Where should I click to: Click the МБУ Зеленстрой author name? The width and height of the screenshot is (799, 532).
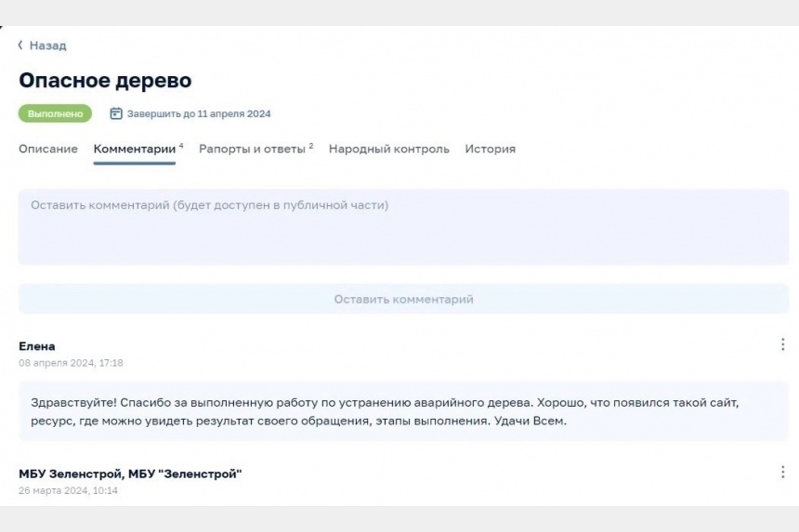click(x=130, y=474)
